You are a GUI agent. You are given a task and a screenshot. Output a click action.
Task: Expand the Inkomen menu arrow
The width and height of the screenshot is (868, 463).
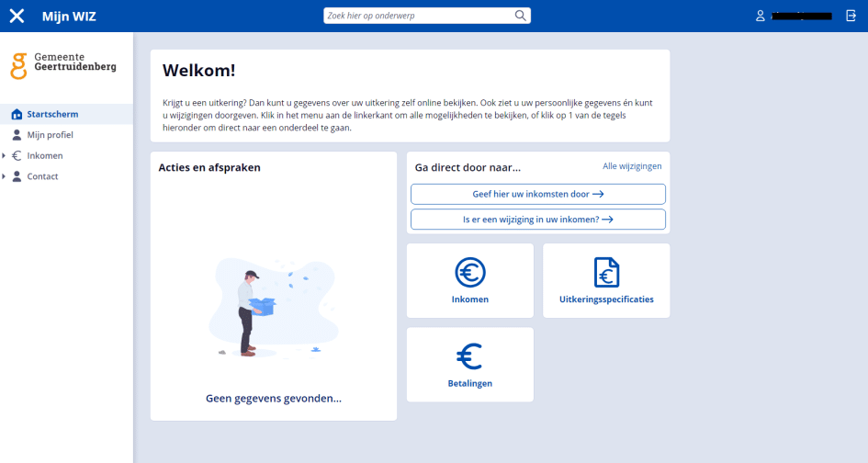pos(4,155)
